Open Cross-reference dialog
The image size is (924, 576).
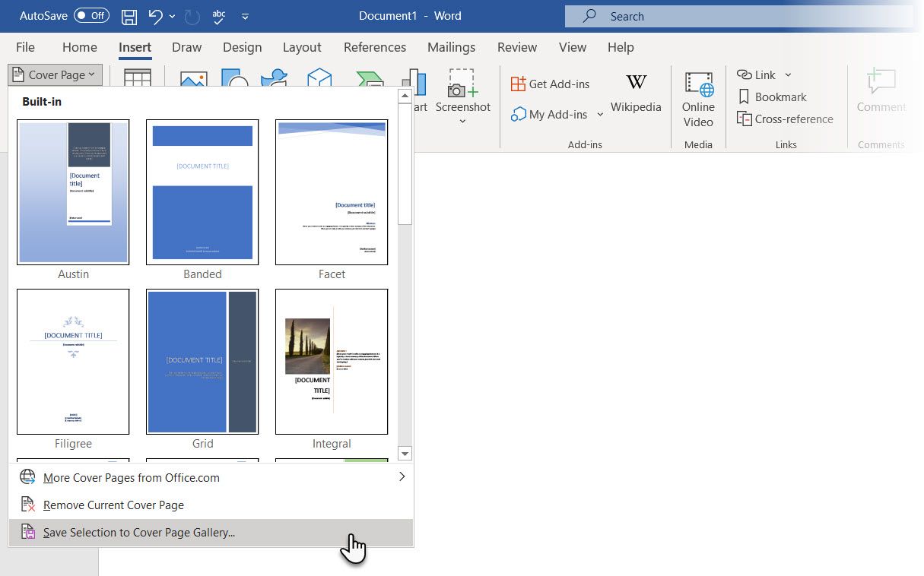[786, 119]
